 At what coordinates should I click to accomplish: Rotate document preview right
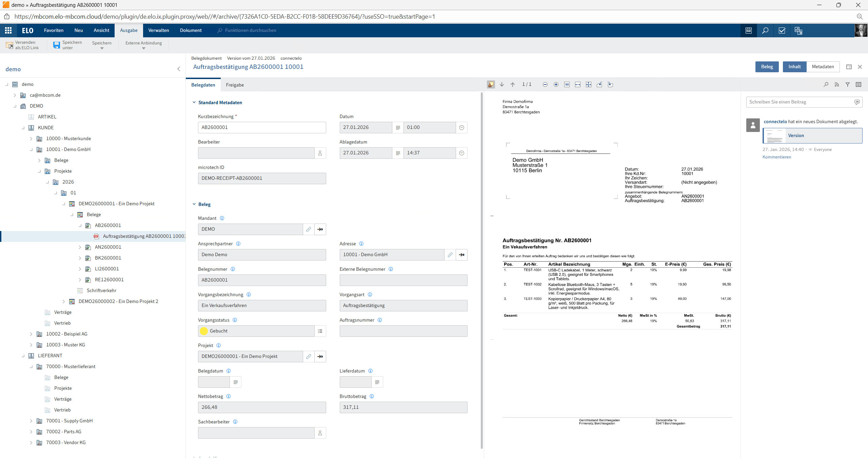[610, 84]
